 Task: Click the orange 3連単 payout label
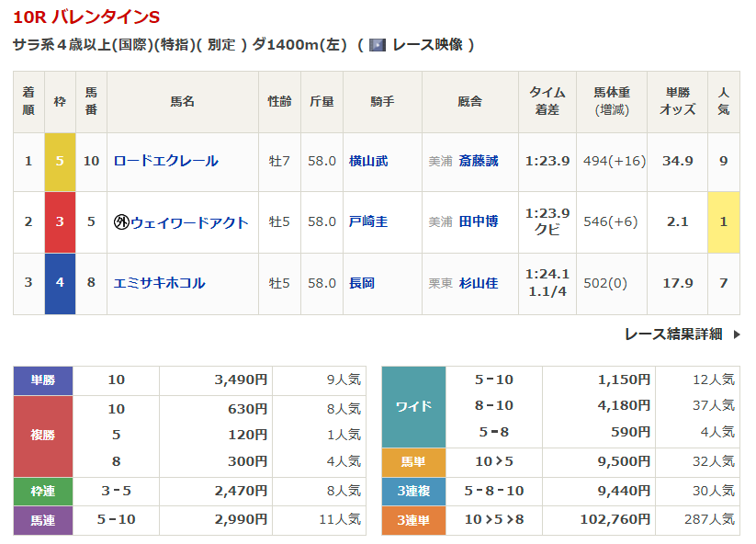click(x=413, y=520)
